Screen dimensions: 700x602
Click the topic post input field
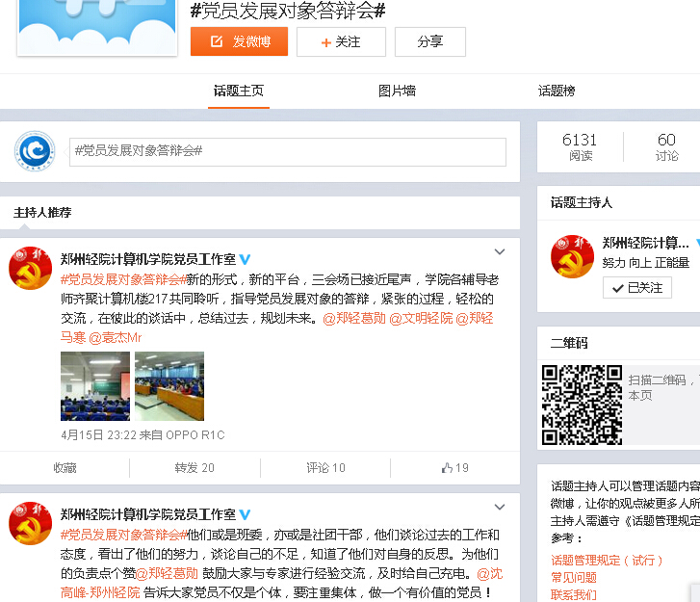287,151
